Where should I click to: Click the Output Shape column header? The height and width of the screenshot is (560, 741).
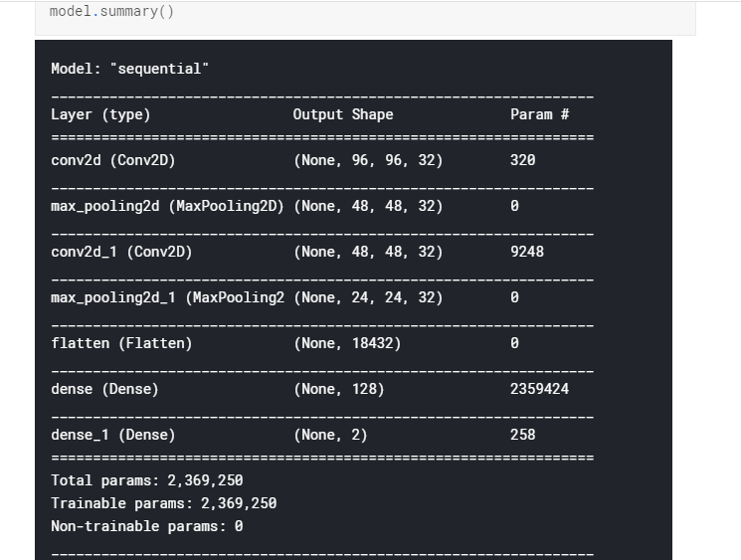pos(343,114)
